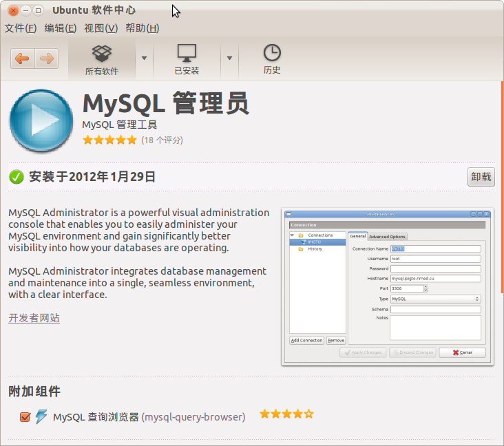Open the 帮助(H) menu

(143, 28)
